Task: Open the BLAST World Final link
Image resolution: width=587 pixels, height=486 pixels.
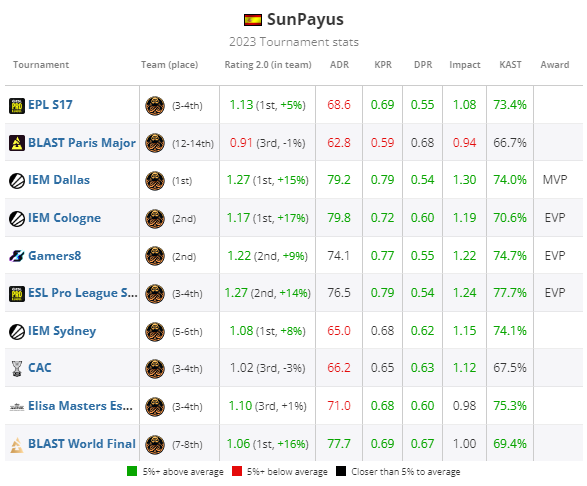Action: click(82, 444)
